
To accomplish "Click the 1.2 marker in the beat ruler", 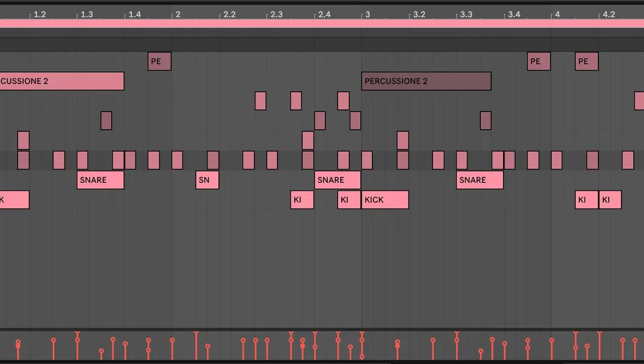I will [x=40, y=14].
